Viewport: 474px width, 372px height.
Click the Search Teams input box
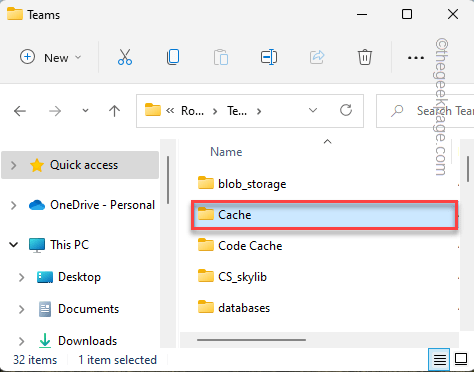click(425, 111)
